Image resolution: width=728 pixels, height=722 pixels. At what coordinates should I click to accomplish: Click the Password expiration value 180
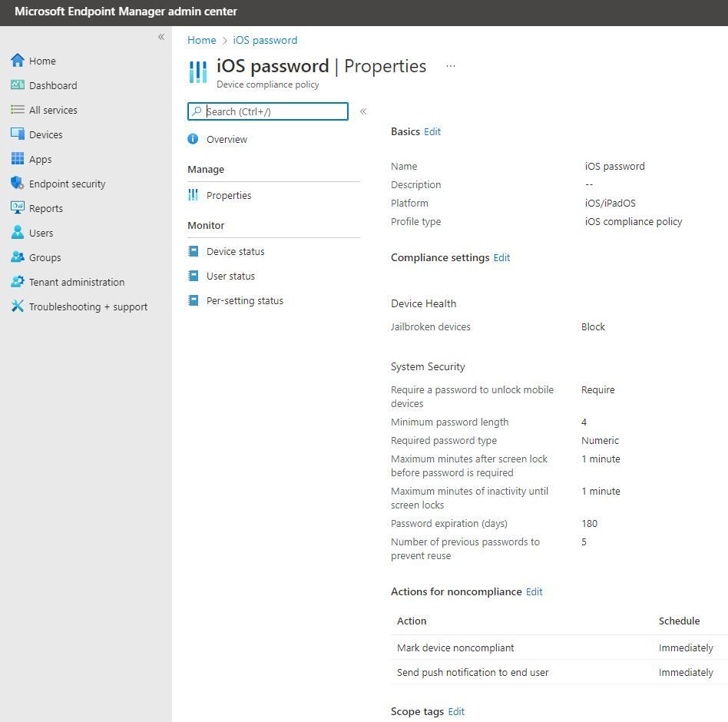[589, 524]
